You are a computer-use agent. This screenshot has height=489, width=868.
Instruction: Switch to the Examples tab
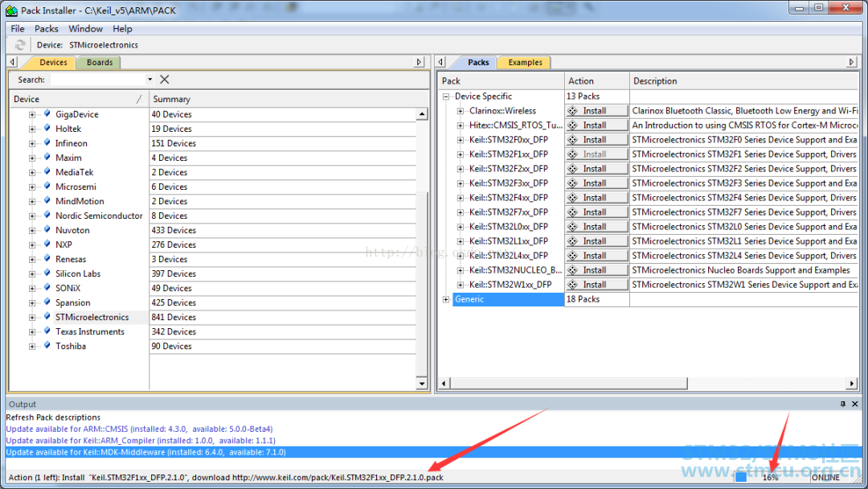tap(526, 63)
